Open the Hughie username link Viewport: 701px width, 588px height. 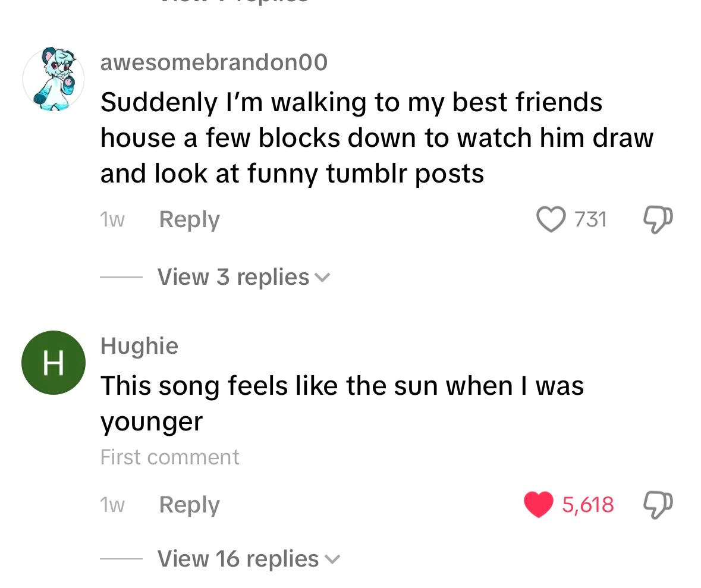pyautogui.click(x=139, y=345)
